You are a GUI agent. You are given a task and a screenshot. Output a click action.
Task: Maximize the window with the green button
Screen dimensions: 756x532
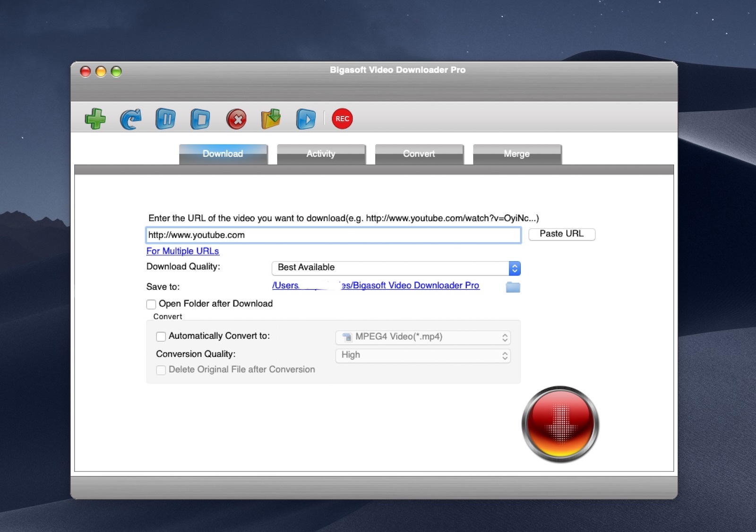[x=116, y=71]
